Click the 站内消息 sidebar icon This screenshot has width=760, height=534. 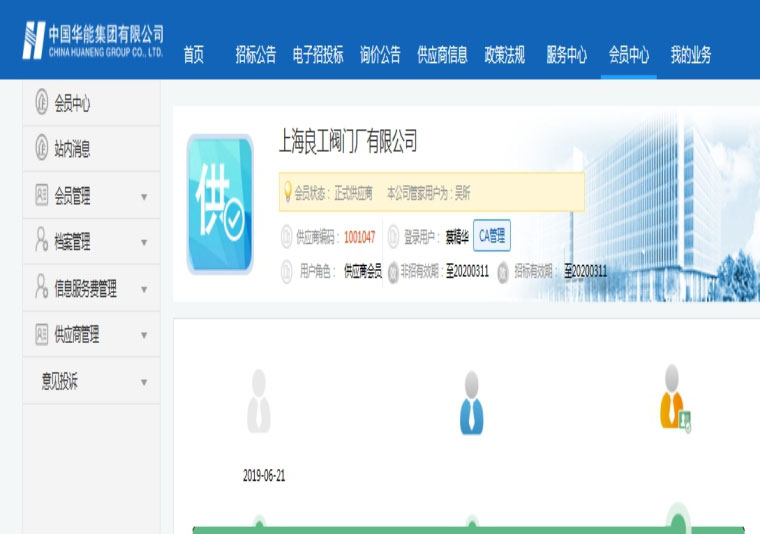41,149
